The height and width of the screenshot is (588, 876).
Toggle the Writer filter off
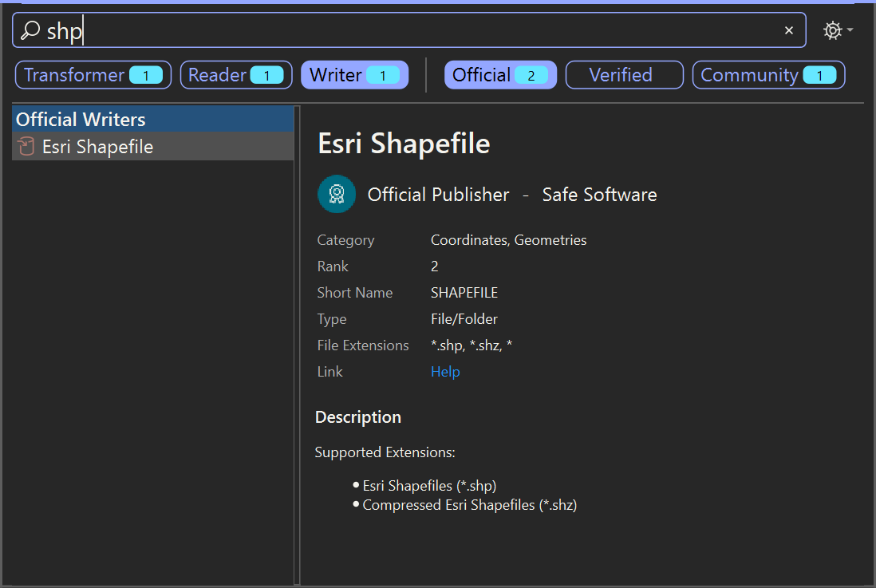pyautogui.click(x=355, y=75)
